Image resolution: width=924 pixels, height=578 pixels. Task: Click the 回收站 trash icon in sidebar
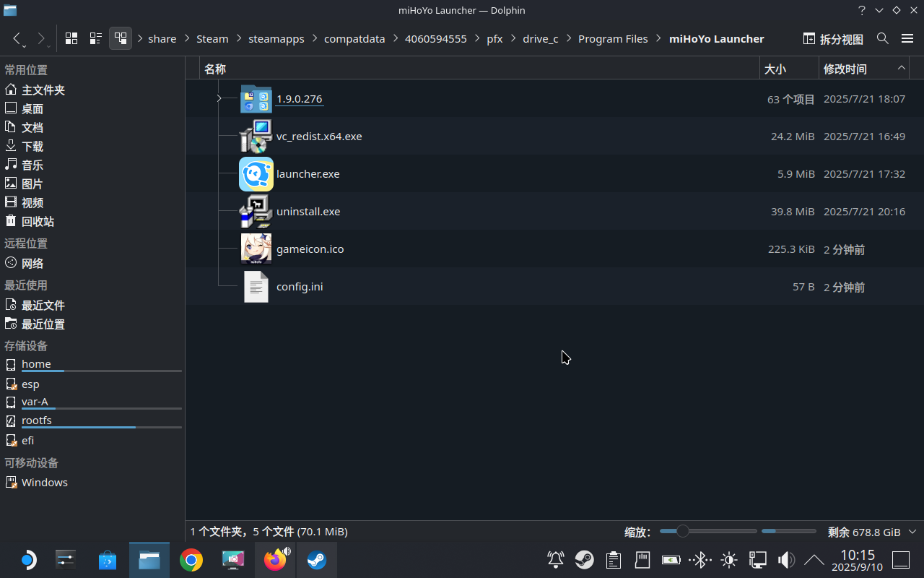click(x=11, y=221)
